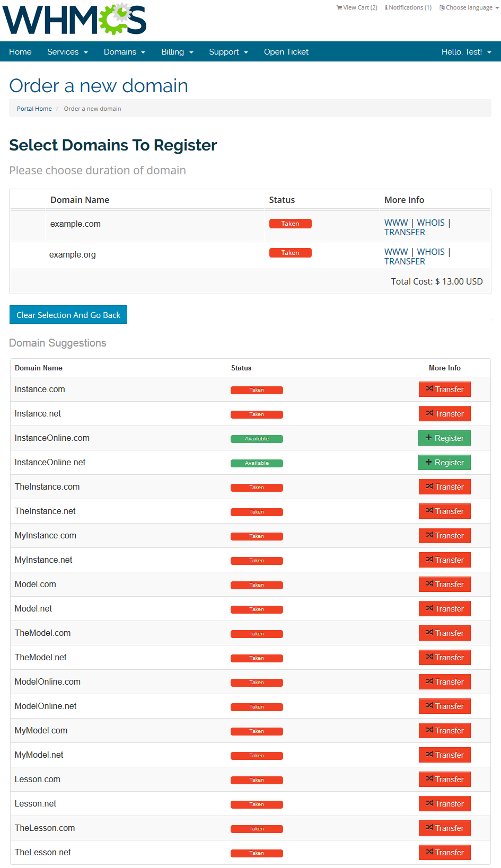Viewport: 501px width, 868px height.
Task: Select the MyModel.net suggestion name
Action: tap(39, 755)
